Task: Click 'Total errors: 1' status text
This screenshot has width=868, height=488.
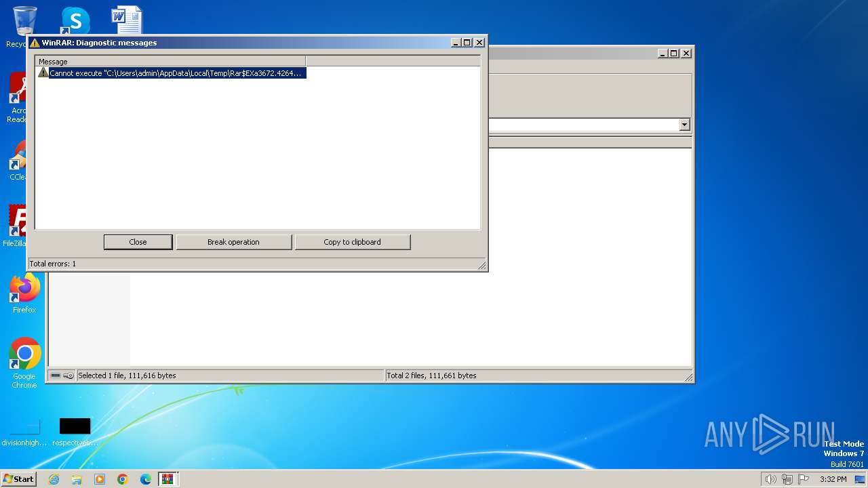Action: click(53, 264)
